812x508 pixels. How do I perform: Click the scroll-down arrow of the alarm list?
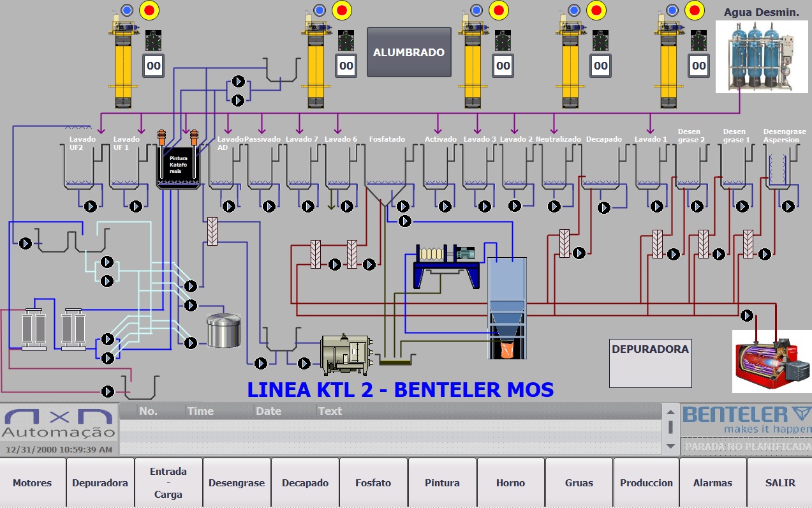pos(670,446)
